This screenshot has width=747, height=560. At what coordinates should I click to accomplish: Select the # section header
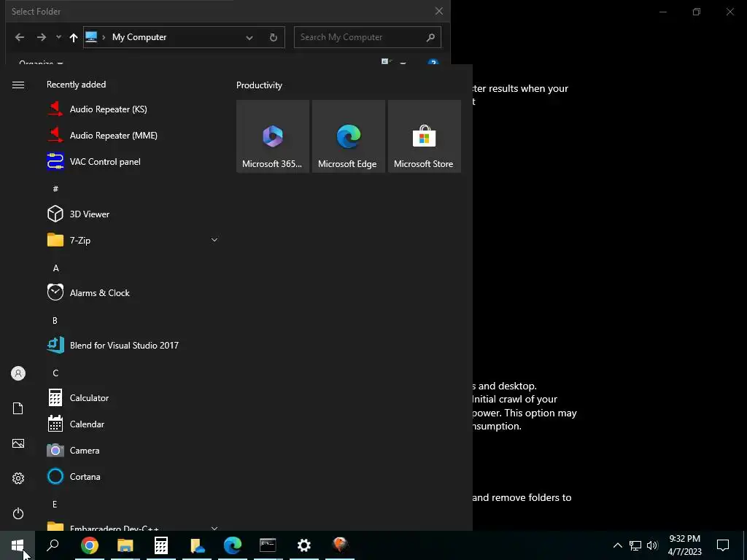click(x=55, y=189)
